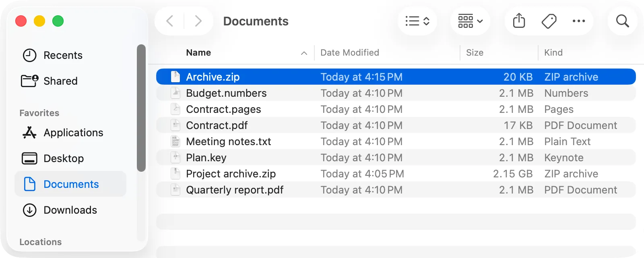The width and height of the screenshot is (644, 258).
Task: Click the Share toolbar icon
Action: 519,21
